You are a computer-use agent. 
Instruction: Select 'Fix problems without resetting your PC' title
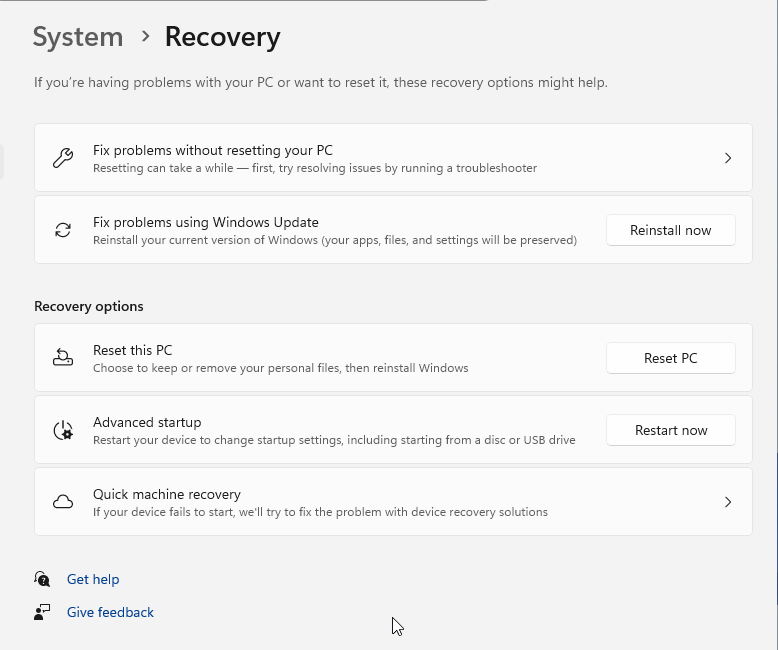point(212,150)
